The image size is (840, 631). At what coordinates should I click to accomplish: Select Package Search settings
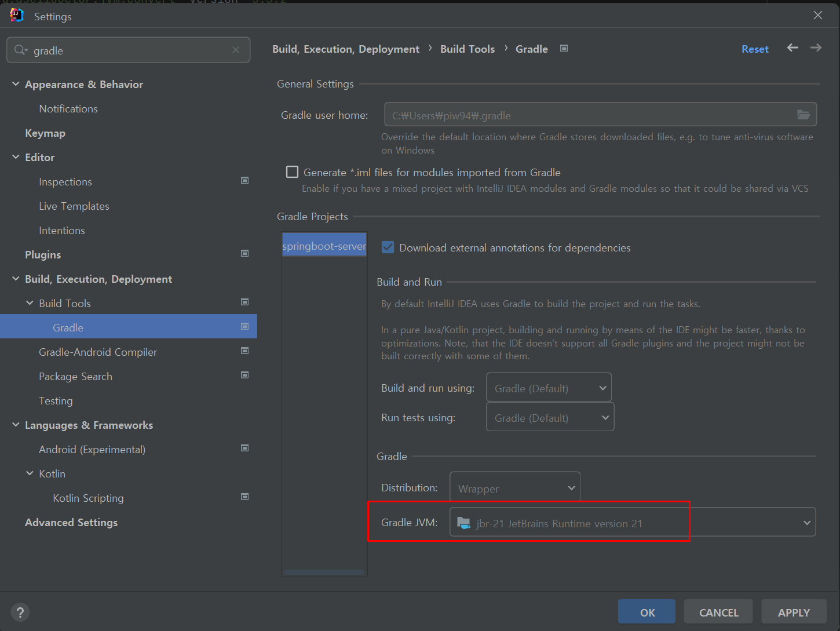[x=75, y=377]
